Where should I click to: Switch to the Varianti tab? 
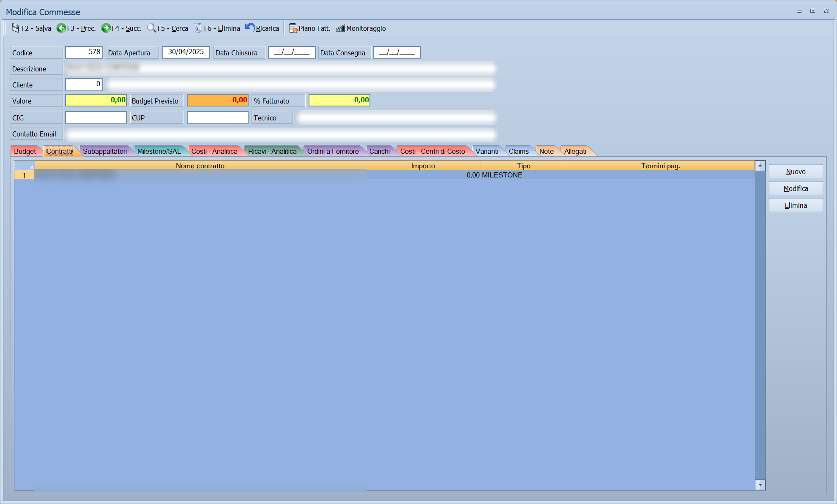(487, 151)
